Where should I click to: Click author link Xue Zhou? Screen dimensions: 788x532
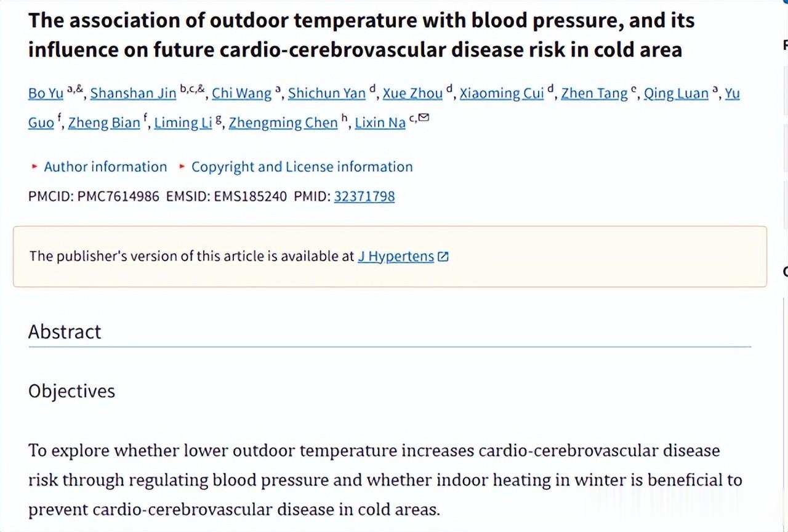coord(412,94)
